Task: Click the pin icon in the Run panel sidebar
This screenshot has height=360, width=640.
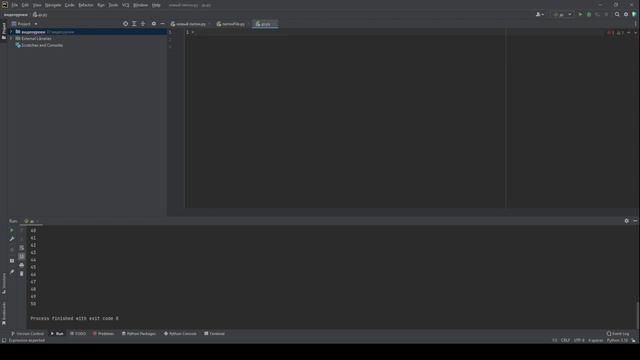Action: click(12, 272)
